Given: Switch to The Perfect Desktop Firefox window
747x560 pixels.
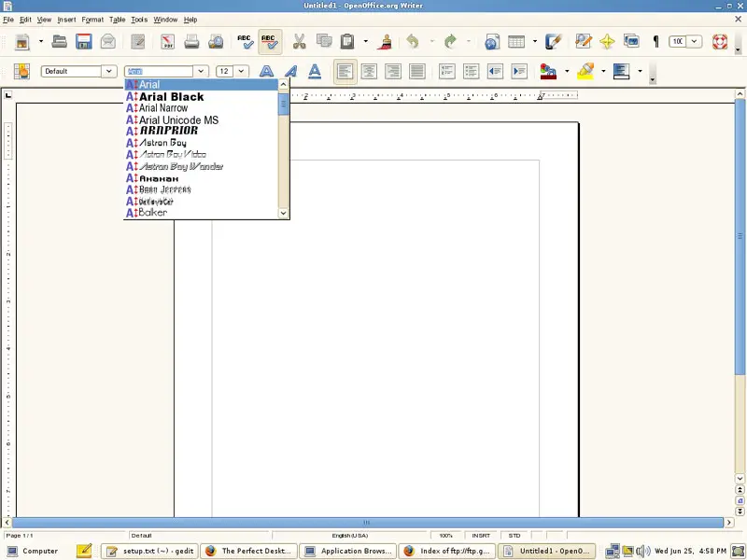Looking at the screenshot, I should (x=248, y=551).
